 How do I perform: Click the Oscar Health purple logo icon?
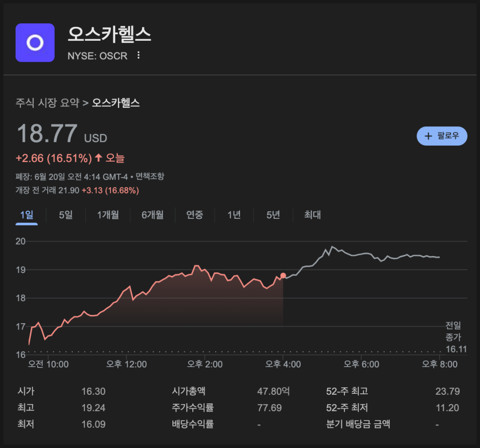(x=35, y=43)
